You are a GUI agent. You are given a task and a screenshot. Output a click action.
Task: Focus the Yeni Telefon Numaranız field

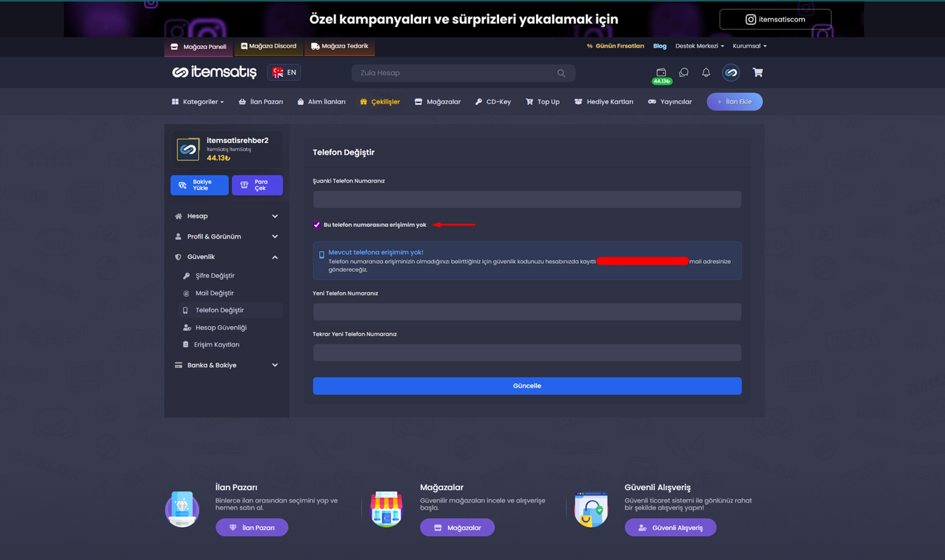click(527, 311)
